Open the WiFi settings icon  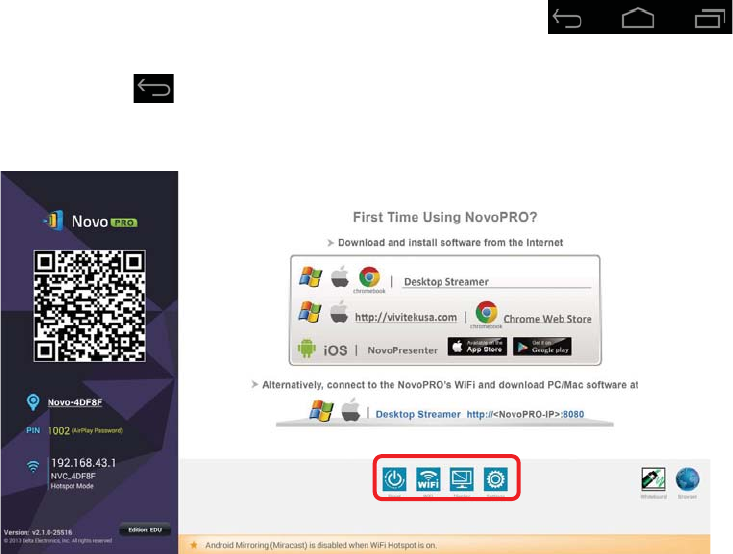[x=428, y=479]
